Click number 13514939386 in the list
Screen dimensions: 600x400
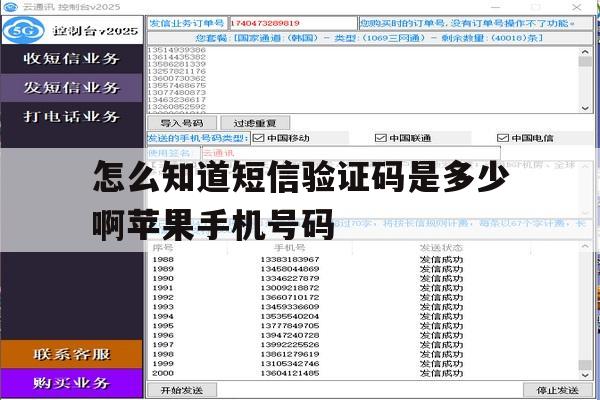(176, 50)
